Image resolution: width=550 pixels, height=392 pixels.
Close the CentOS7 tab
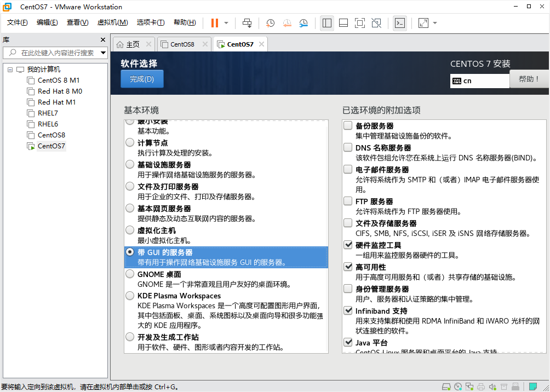261,44
